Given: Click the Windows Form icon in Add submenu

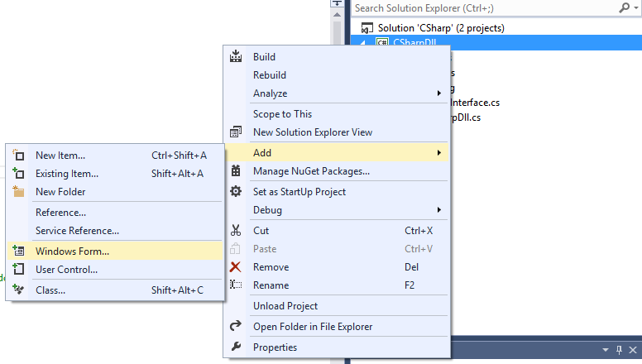Looking at the screenshot, I should coord(18,251).
